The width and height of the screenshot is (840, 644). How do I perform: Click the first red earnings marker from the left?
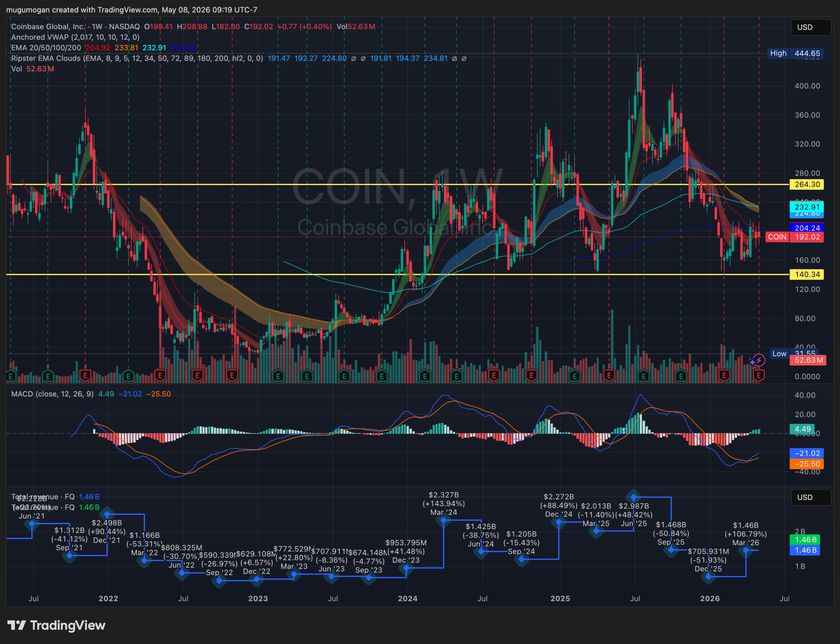[85, 375]
